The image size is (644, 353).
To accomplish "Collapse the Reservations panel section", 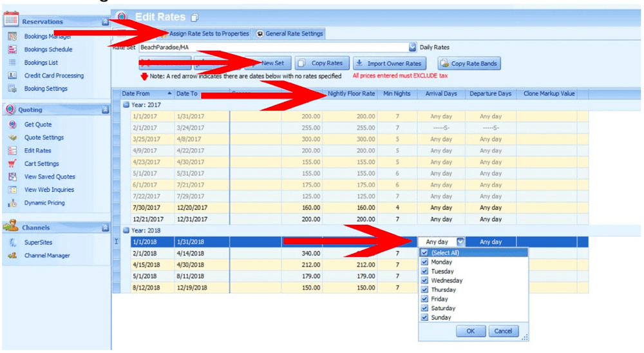I will (105, 22).
